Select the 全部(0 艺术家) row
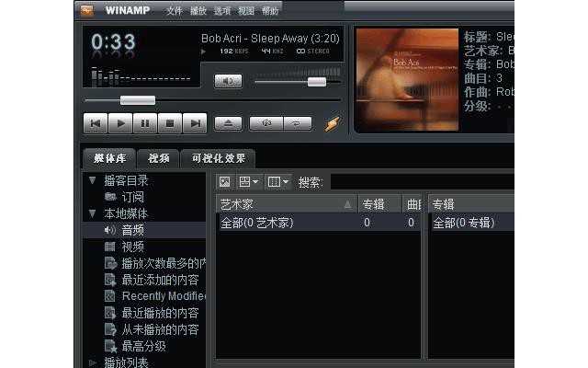588x368 pixels. click(x=319, y=223)
